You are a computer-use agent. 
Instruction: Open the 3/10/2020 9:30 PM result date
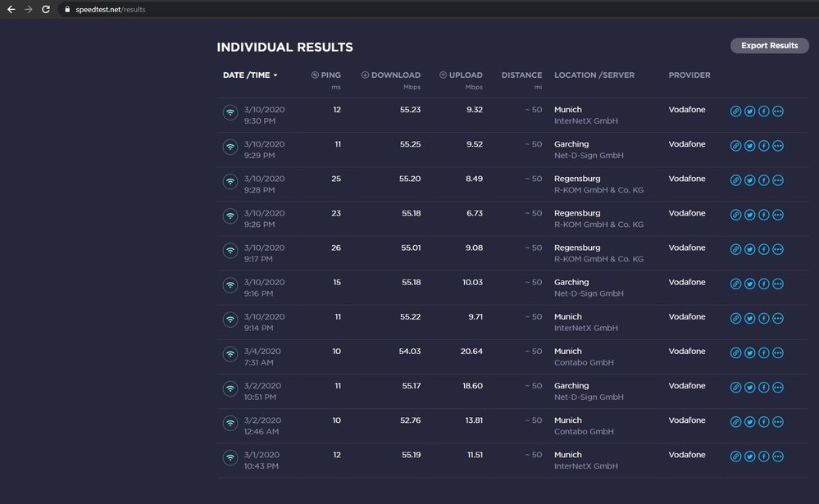pyautogui.click(x=264, y=115)
